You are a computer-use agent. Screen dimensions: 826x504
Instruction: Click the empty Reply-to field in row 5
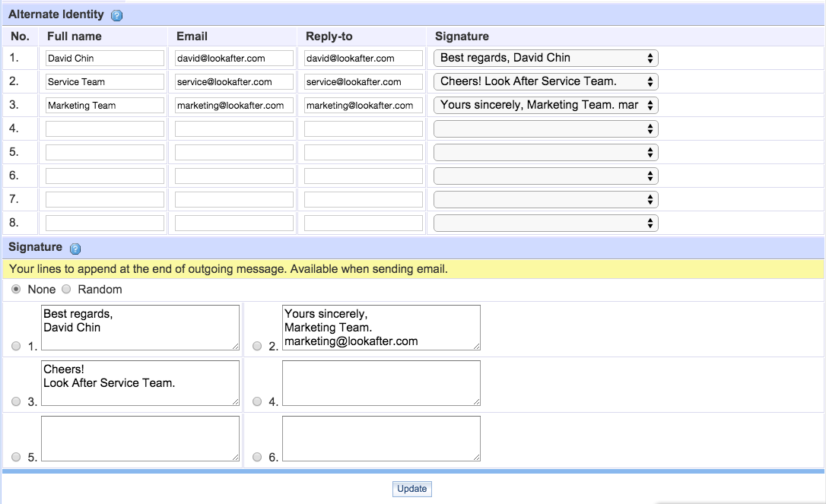pos(364,153)
